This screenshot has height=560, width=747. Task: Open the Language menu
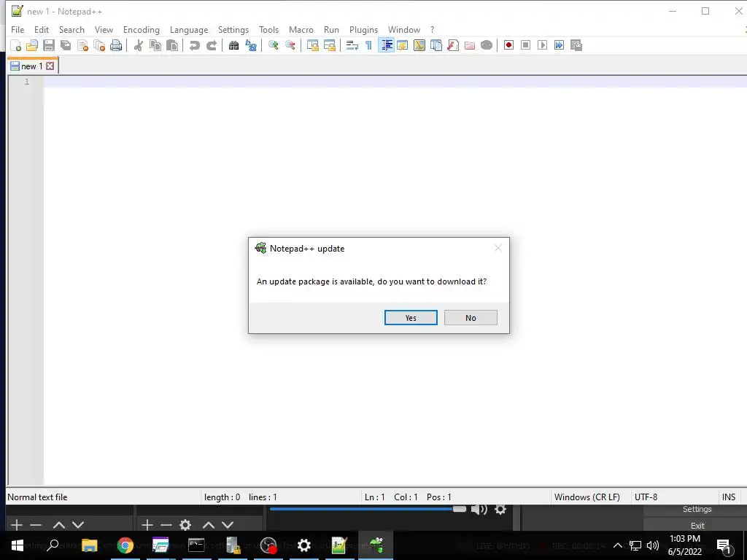[189, 29]
